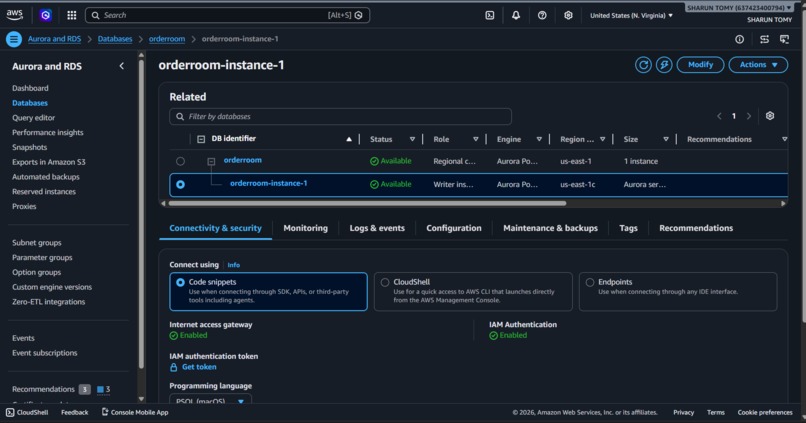806x423 pixels.
Task: Toggle the hamburger navigation menu
Action: (x=14, y=39)
